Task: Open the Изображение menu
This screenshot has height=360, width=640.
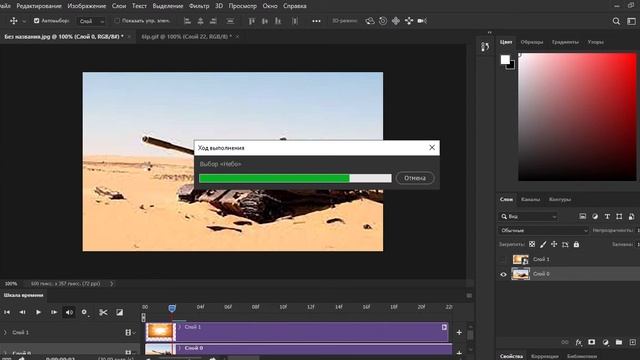Action: (87, 6)
